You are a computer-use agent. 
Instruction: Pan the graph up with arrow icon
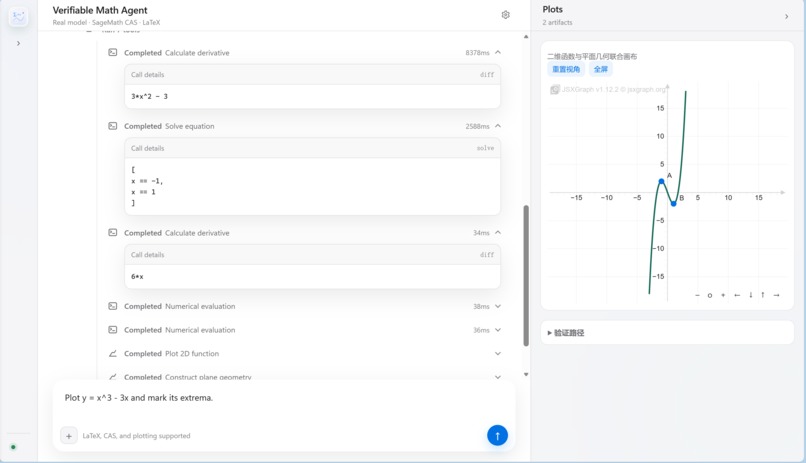[x=763, y=294]
